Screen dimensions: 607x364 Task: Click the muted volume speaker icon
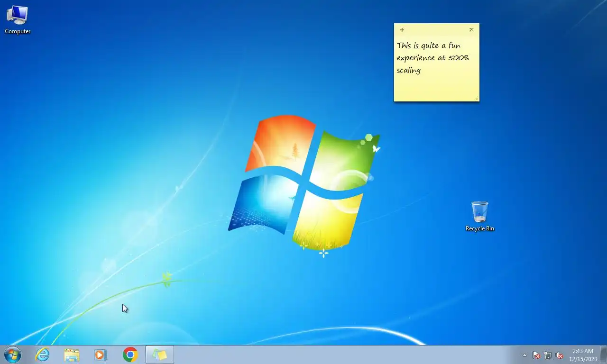click(x=559, y=355)
